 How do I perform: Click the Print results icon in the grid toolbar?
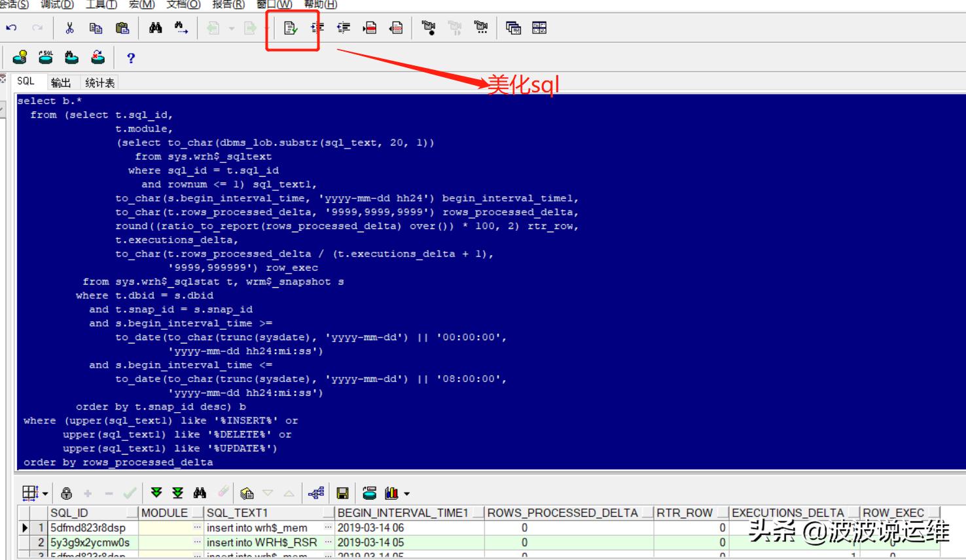pyautogui.click(x=369, y=495)
